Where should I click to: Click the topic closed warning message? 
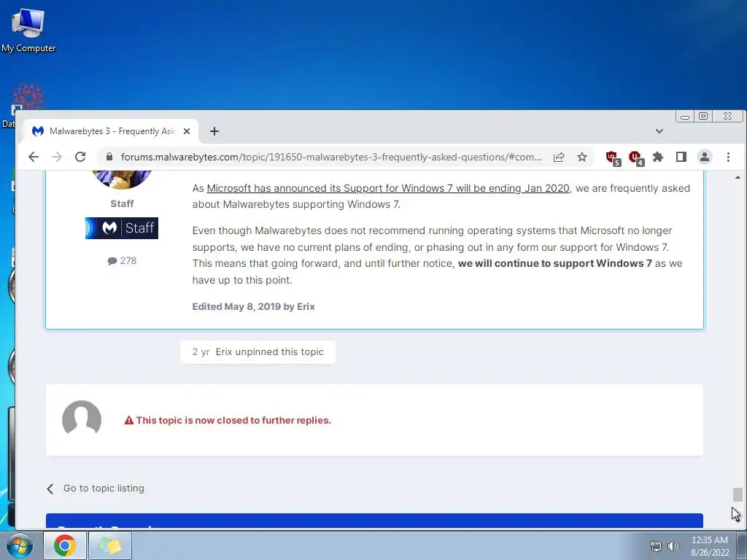pyautogui.click(x=228, y=420)
